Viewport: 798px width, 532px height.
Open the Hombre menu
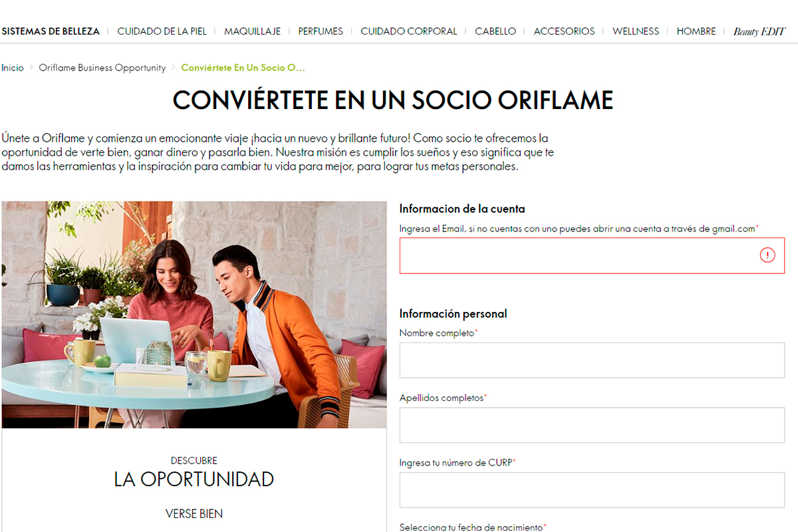coord(696,31)
